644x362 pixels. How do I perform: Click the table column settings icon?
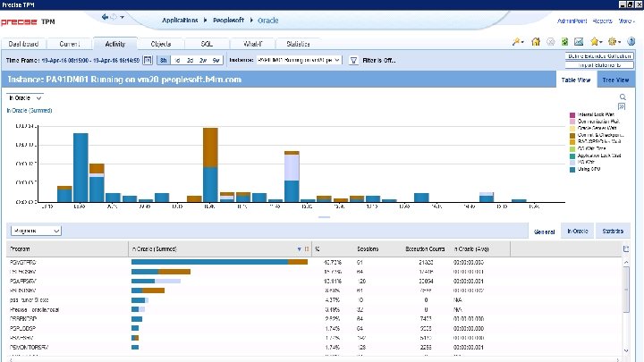pyautogui.click(x=626, y=248)
